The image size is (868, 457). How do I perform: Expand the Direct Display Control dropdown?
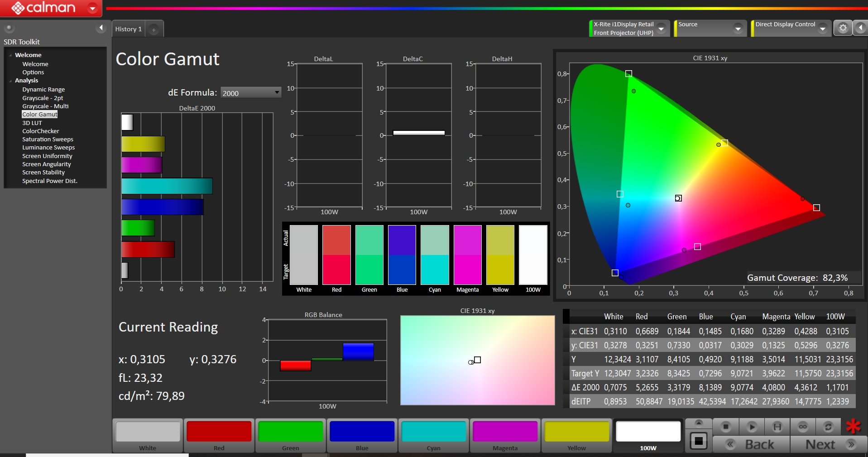click(823, 29)
